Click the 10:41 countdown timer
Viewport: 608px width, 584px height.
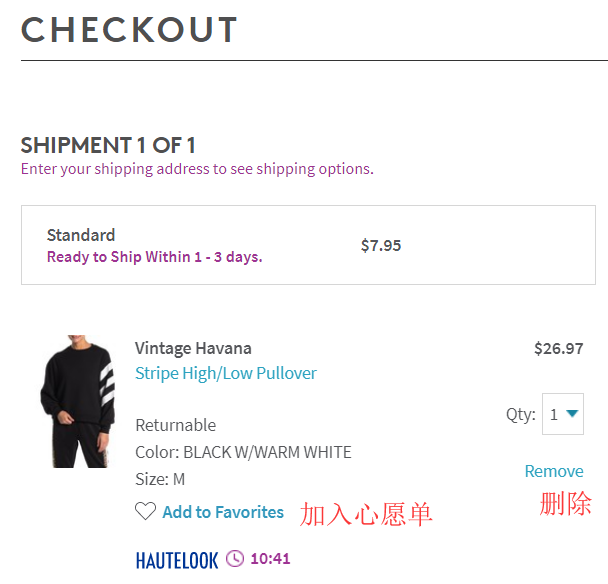coord(270,558)
